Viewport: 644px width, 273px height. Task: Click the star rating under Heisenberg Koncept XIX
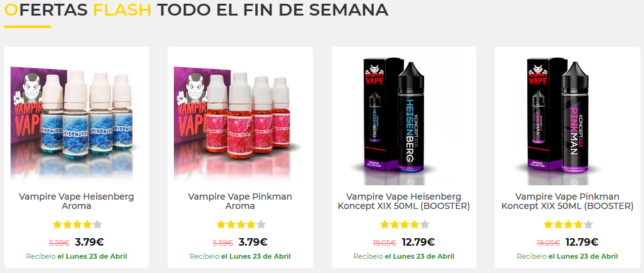[404, 224]
